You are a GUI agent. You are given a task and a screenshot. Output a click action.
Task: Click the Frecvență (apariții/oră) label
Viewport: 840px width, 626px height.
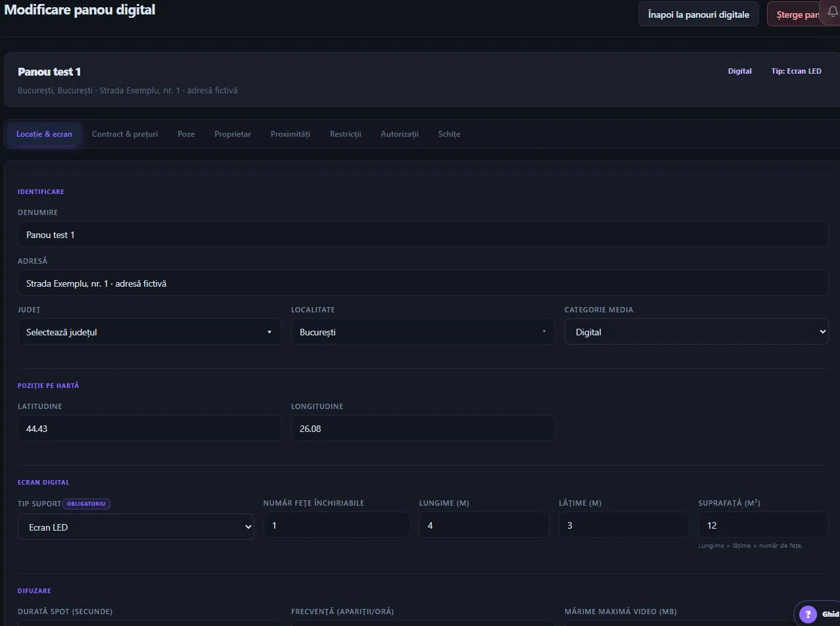click(x=342, y=612)
